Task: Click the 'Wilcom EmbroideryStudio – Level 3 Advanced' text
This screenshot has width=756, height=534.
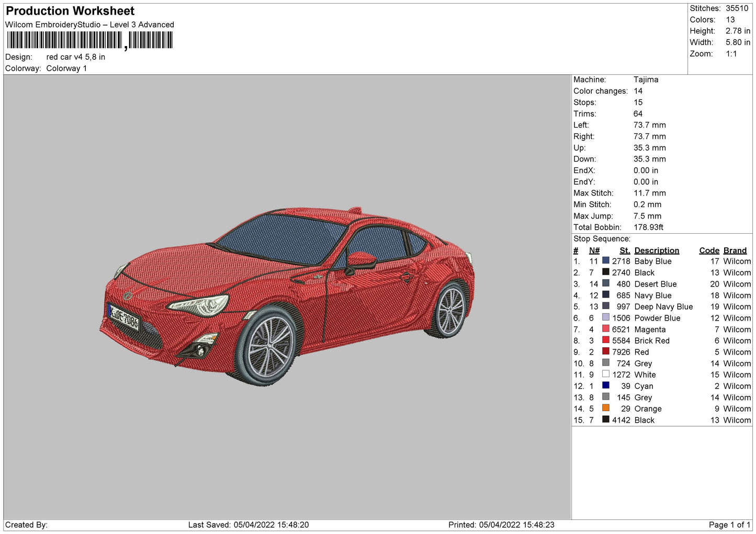Action: point(89,25)
